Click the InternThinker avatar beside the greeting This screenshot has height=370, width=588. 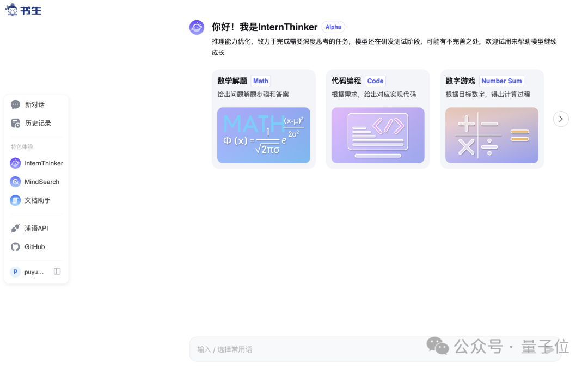tap(197, 27)
